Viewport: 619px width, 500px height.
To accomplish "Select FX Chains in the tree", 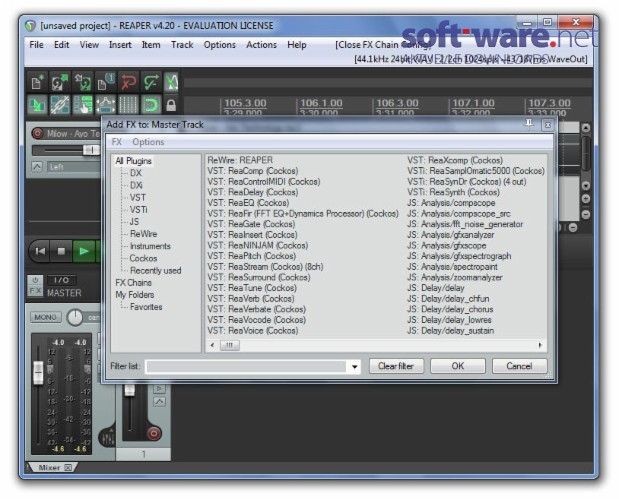I will [x=133, y=283].
